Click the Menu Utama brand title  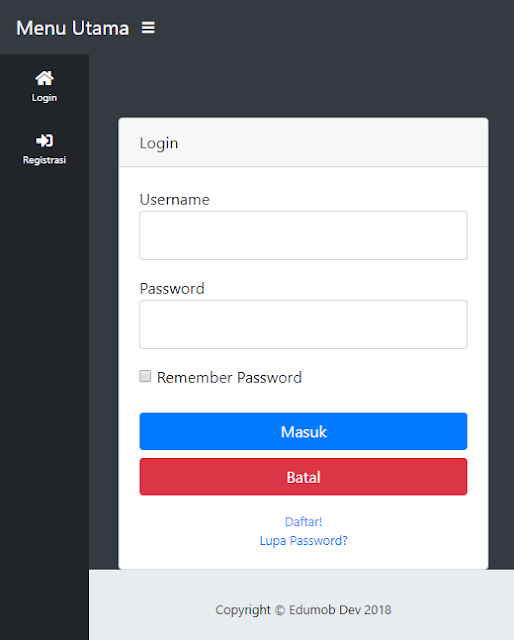click(73, 28)
